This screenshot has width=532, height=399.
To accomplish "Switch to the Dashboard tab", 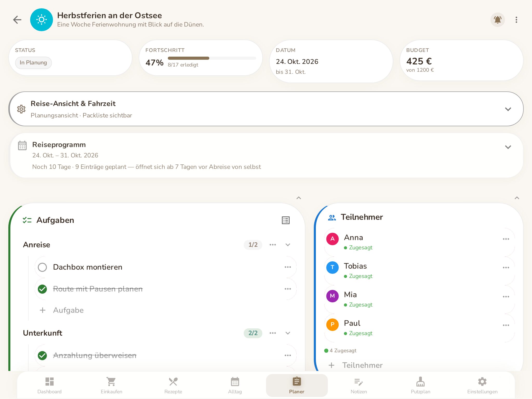I will click(x=49, y=385).
